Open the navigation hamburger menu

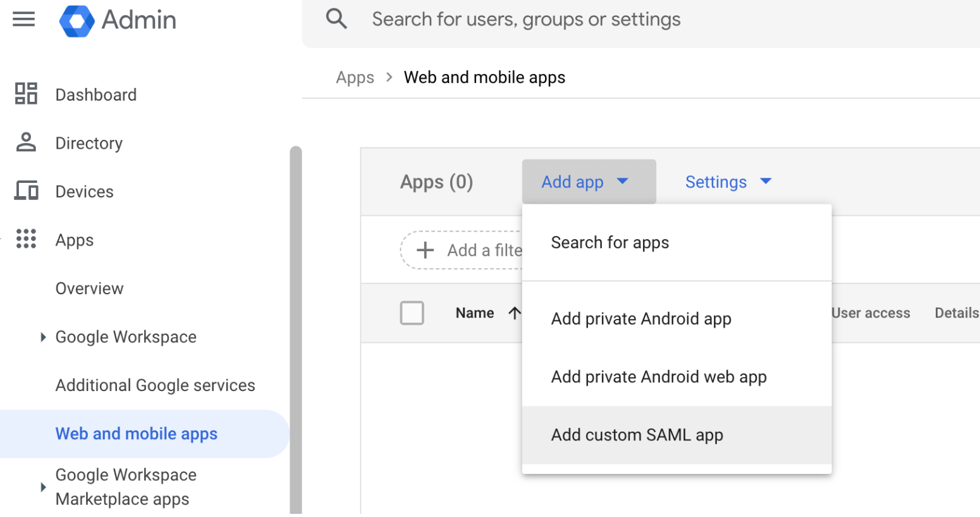[x=23, y=19]
